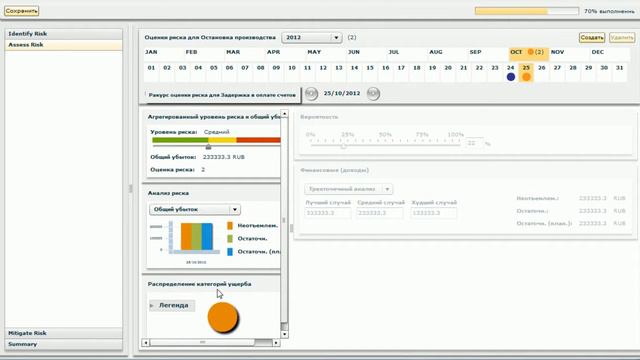Select JUL in the month timeline
The image size is (640, 360).
(x=394, y=52)
